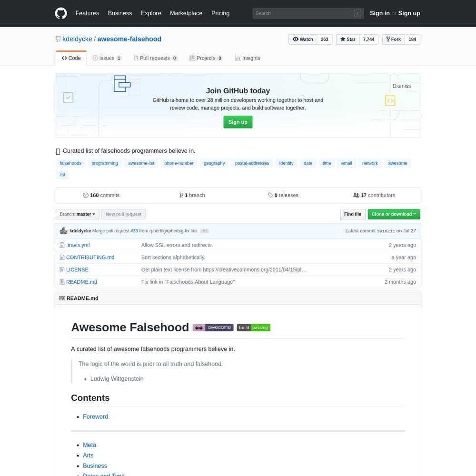Go to Business in the top navigation

pyautogui.click(x=120, y=13)
